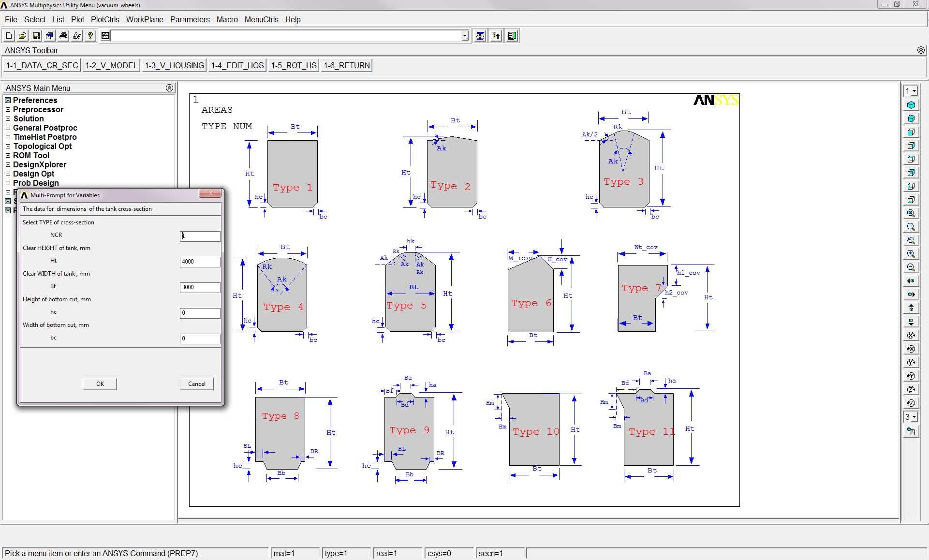Zoom out using the minus magnifier icon
Viewport: 929px width, 560px height.
911,267
